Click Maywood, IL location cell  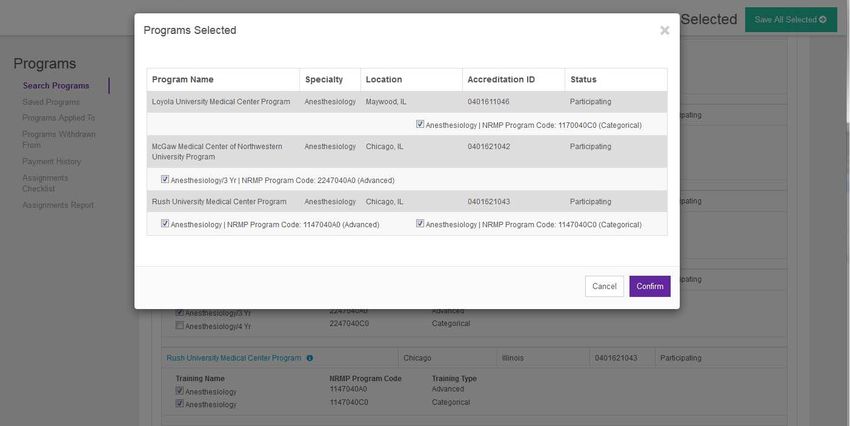[385, 102]
